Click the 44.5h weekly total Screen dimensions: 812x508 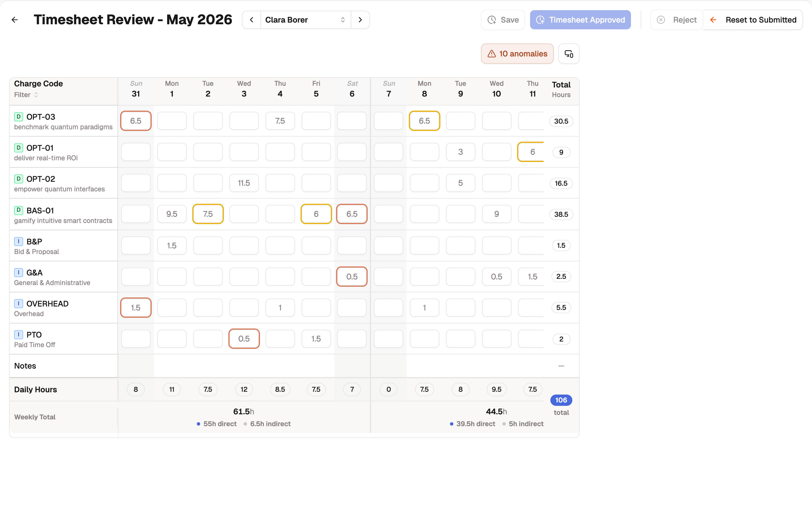[x=496, y=411]
